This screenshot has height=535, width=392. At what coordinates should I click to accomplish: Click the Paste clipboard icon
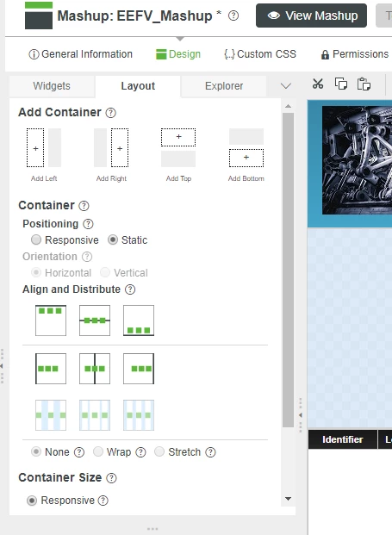click(x=364, y=84)
